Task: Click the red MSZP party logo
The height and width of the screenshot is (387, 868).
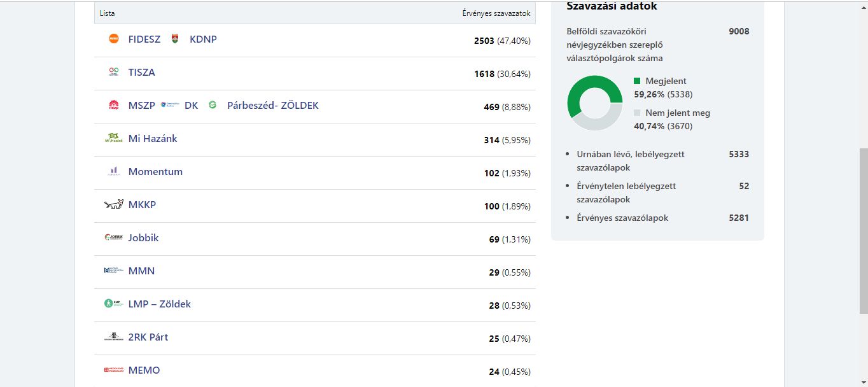Action: pyautogui.click(x=114, y=106)
